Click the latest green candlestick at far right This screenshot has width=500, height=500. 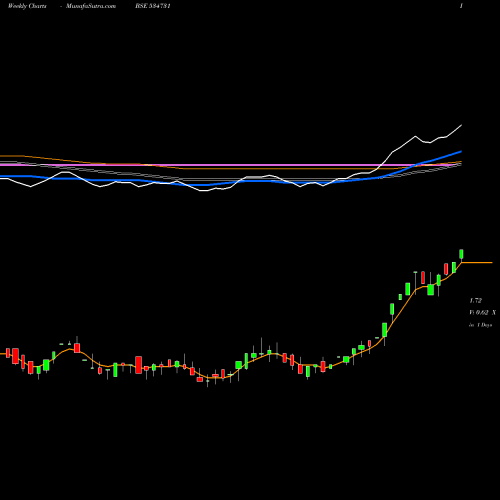462,254
